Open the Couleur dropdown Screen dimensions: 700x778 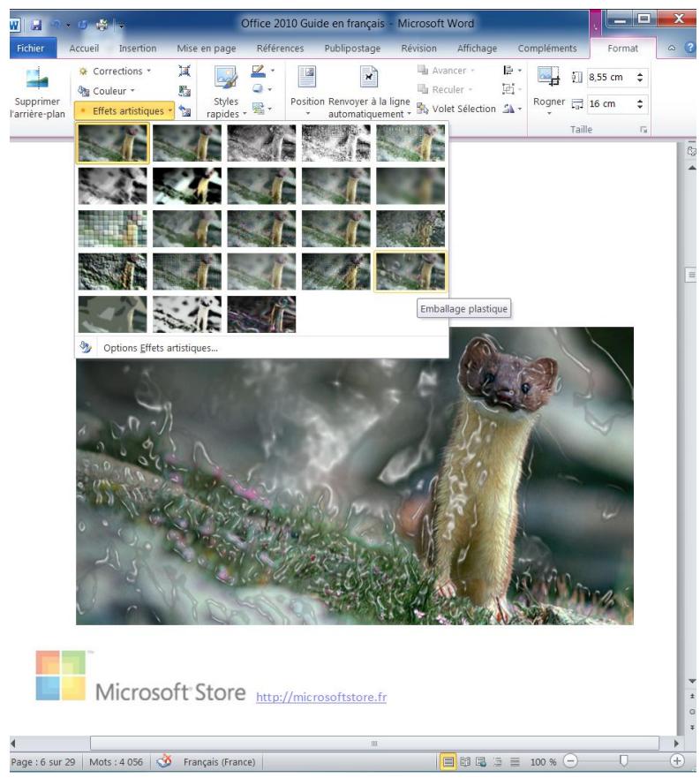coord(107,91)
